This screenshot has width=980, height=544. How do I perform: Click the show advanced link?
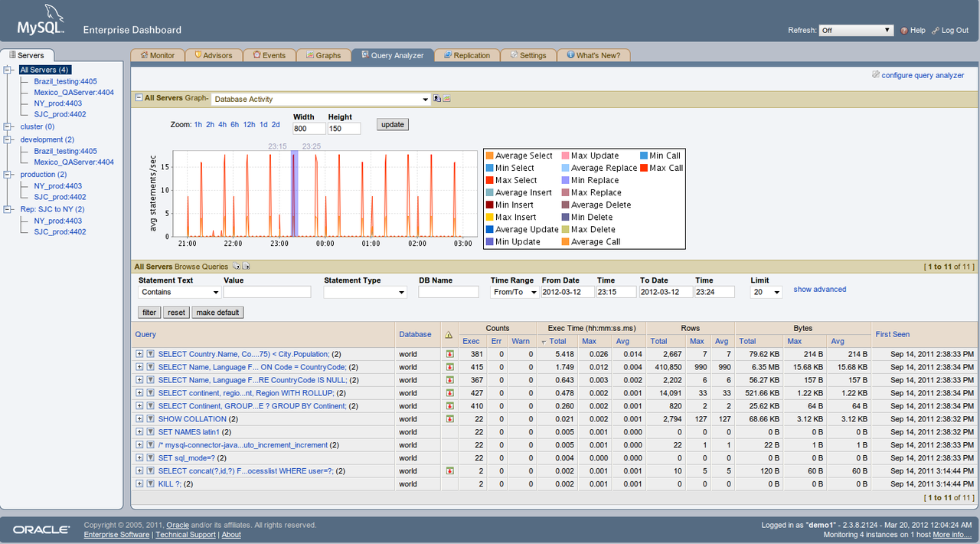pos(819,289)
